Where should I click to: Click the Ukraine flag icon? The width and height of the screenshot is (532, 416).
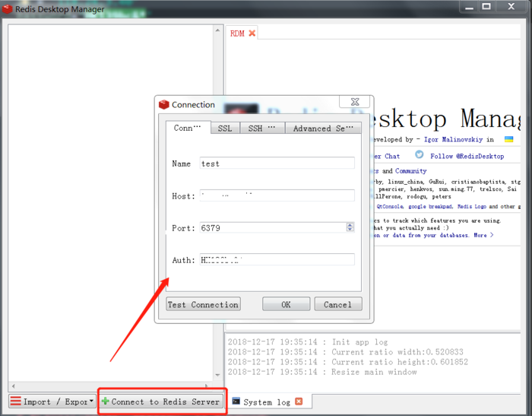click(x=508, y=139)
